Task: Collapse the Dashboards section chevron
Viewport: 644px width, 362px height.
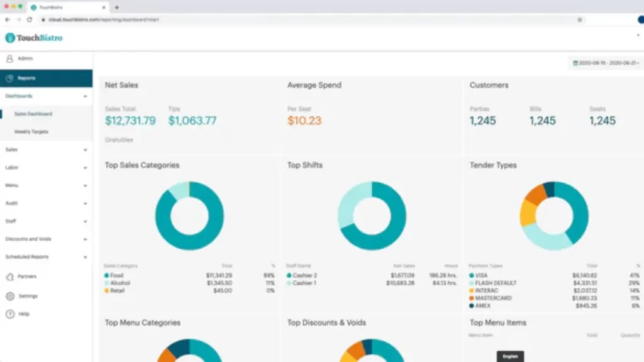Action: [85, 96]
